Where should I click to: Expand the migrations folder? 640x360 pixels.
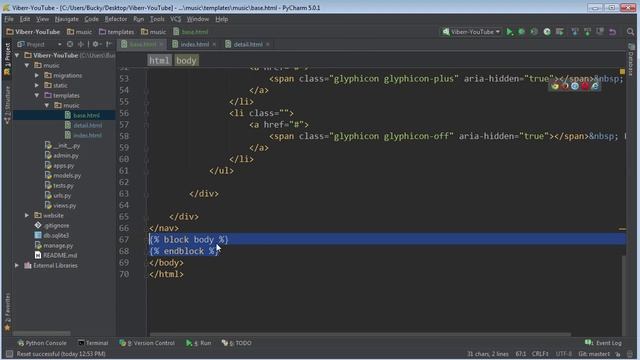pos(37,75)
